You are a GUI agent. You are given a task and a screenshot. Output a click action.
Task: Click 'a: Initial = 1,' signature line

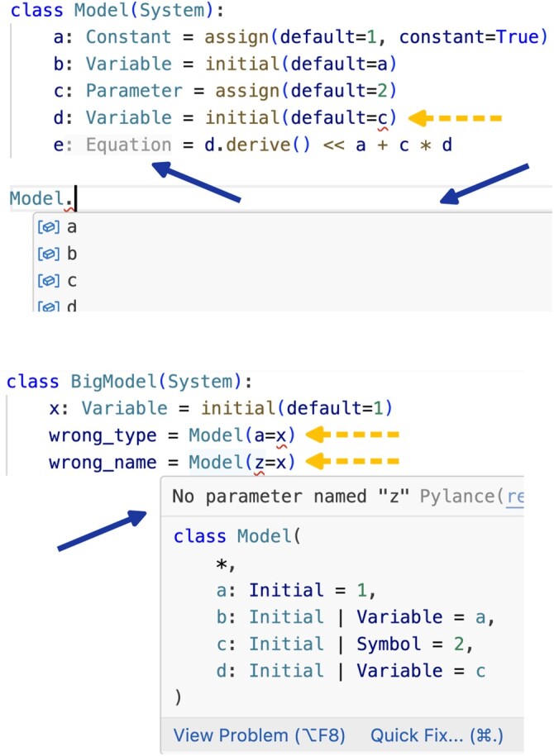click(296, 590)
